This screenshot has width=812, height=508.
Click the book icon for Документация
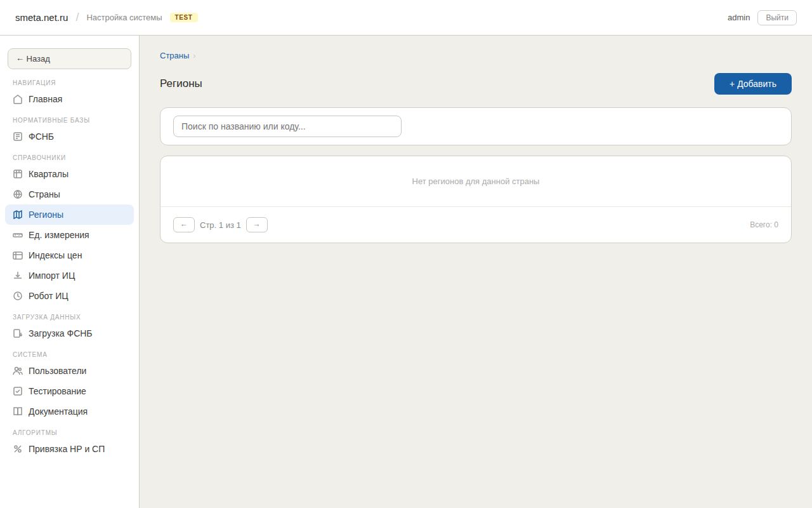(18, 411)
